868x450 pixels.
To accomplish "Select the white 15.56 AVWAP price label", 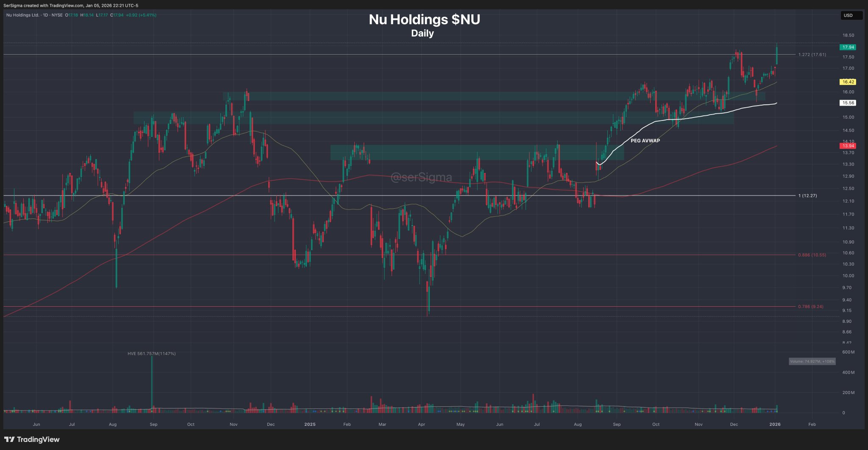I will point(848,103).
